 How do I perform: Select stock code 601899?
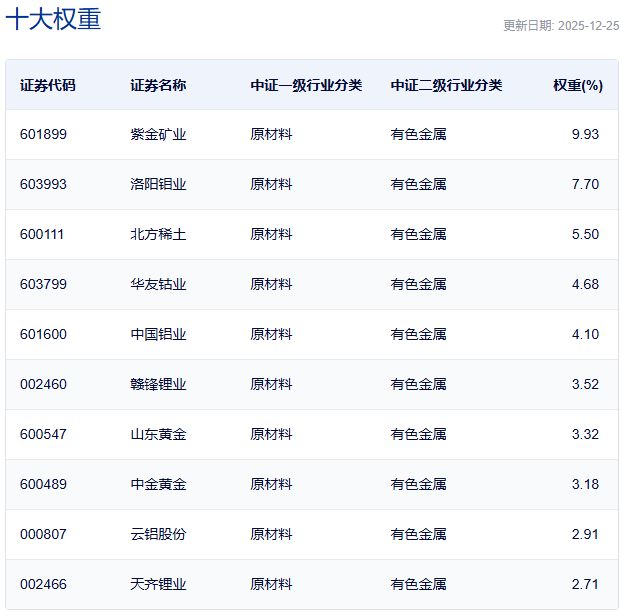[43, 134]
